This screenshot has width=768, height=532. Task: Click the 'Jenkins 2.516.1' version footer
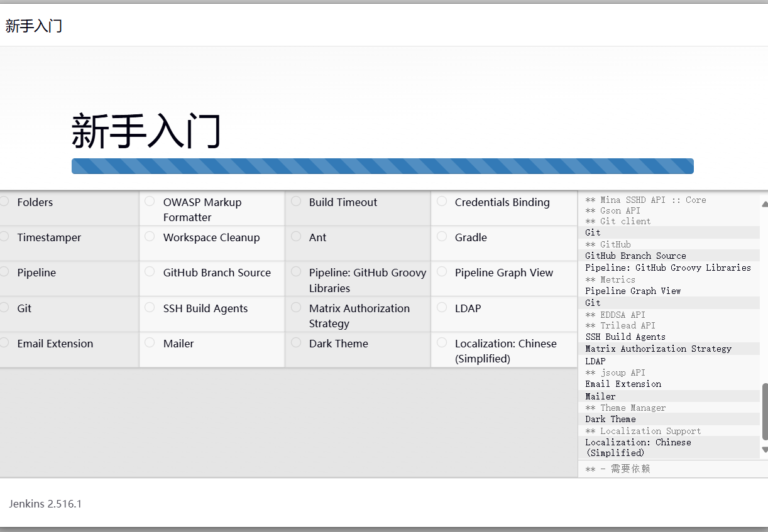click(x=45, y=504)
